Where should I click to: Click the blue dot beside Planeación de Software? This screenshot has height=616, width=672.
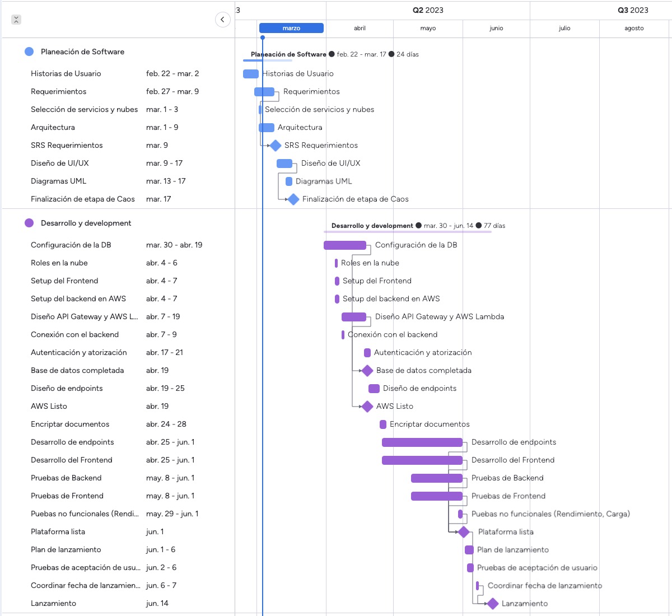[x=28, y=51]
